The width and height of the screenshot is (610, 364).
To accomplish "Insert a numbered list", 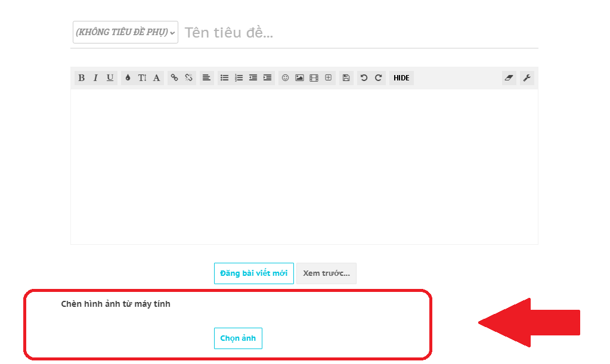I will [239, 77].
